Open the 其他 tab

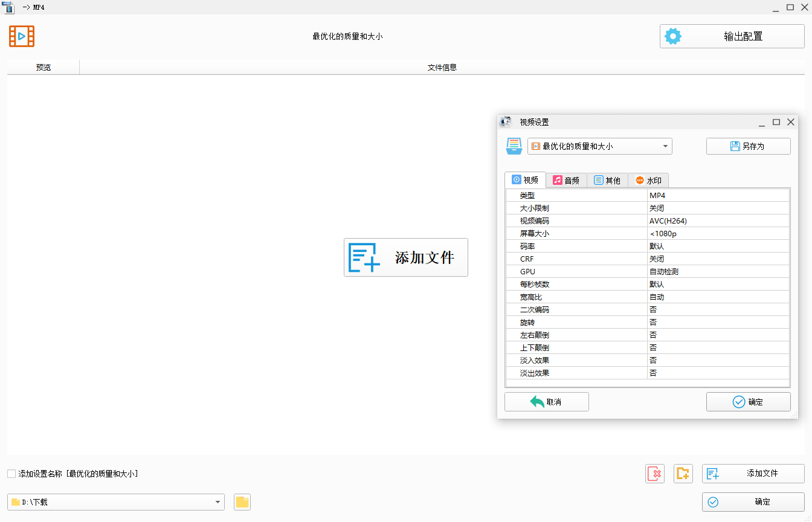pos(607,180)
